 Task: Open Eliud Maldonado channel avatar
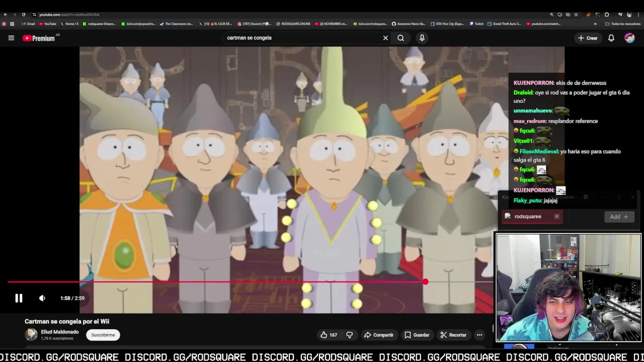point(31,334)
